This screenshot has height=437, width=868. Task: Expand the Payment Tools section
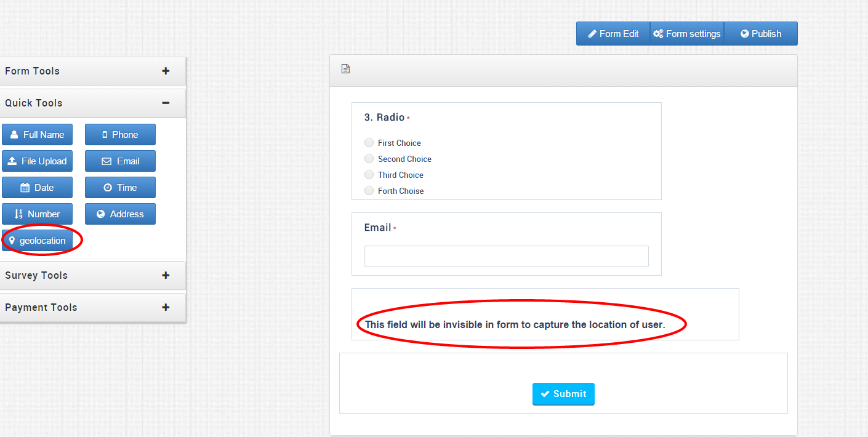(166, 307)
